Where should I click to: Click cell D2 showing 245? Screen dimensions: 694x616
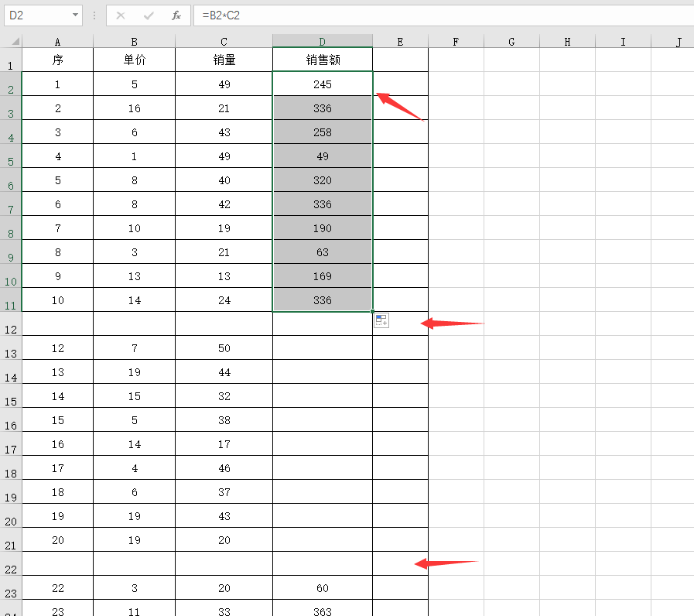[323, 84]
